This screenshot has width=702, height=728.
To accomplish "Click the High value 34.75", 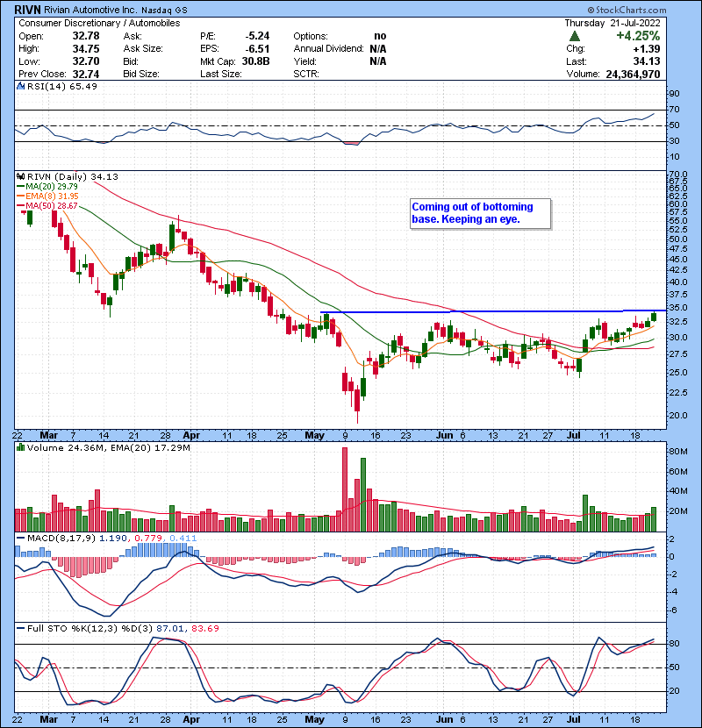I will 86,49.
